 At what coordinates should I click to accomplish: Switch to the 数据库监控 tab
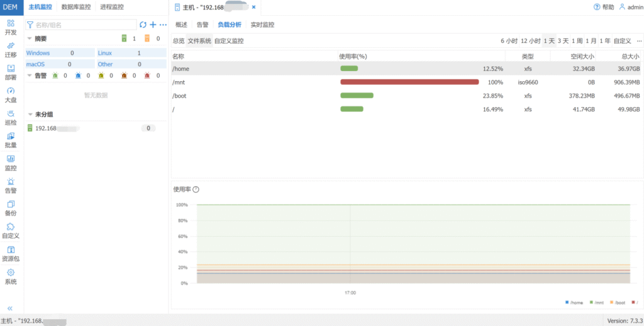click(x=75, y=7)
